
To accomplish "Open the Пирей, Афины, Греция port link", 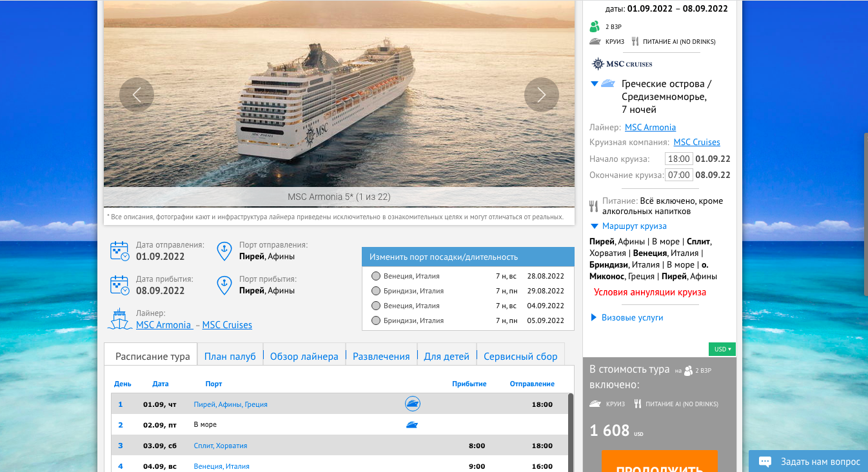I will pos(230,404).
